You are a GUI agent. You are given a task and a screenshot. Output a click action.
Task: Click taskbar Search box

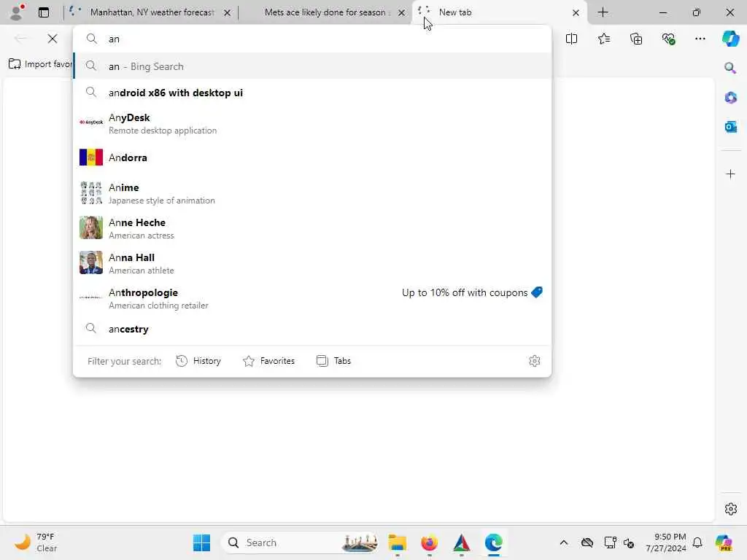click(300, 542)
